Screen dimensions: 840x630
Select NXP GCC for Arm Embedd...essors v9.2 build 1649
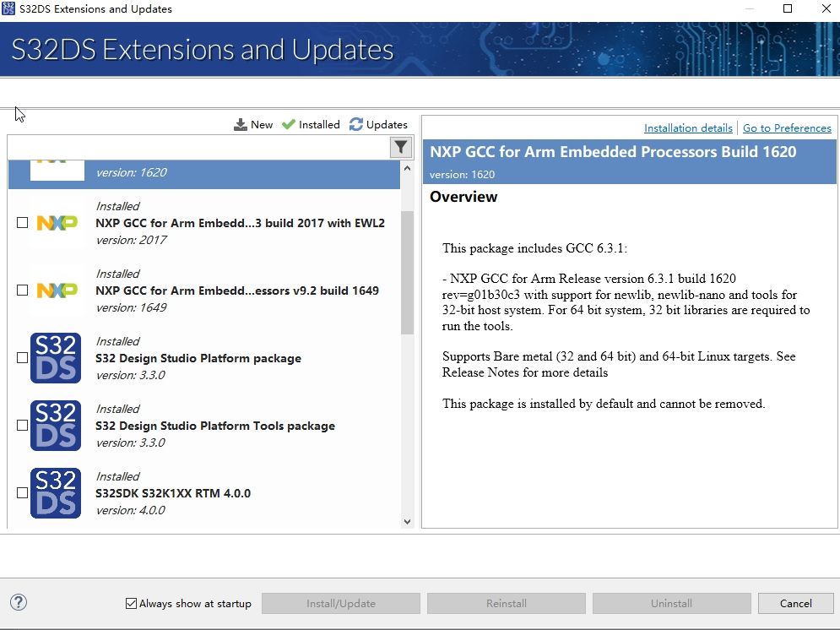tap(237, 291)
